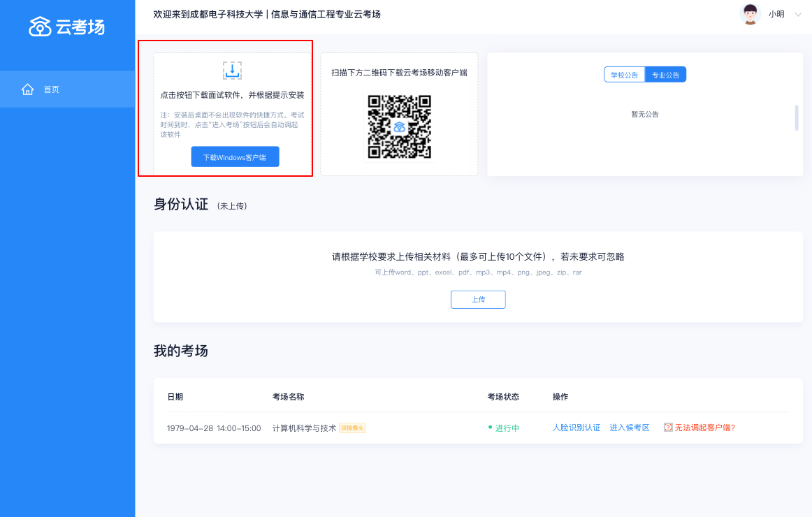This screenshot has height=517, width=812.
Task: Go to 首页 in the sidebar menu
Action: 52,89
